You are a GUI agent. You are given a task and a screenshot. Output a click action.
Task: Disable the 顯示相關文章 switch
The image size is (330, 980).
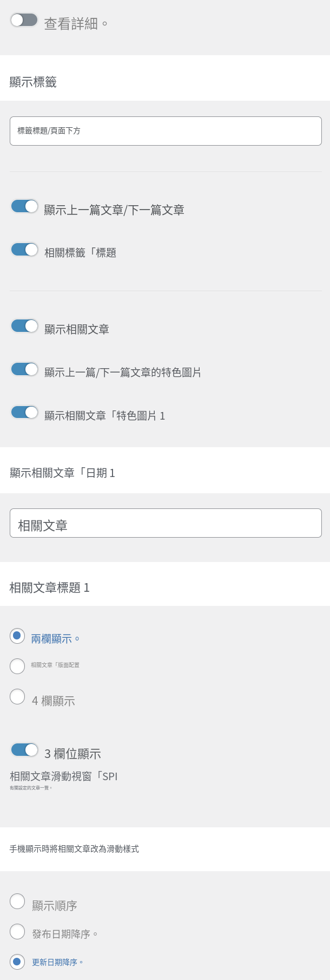tap(24, 326)
